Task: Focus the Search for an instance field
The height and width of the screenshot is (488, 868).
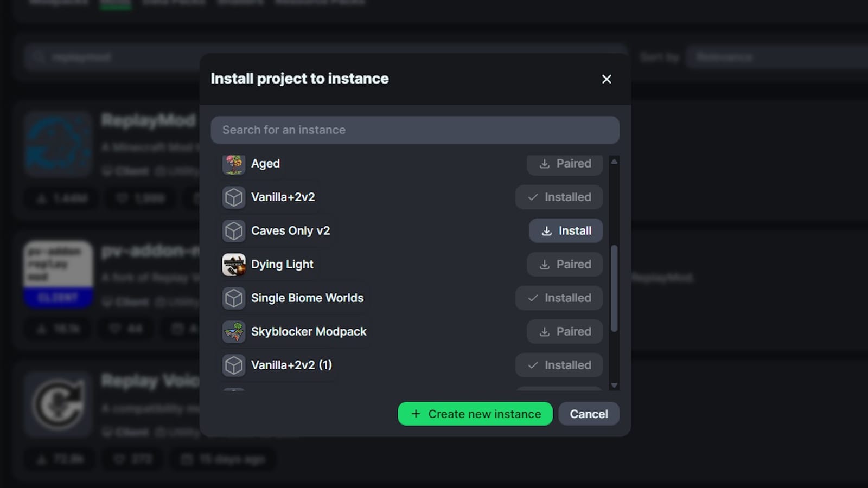Action: (415, 130)
